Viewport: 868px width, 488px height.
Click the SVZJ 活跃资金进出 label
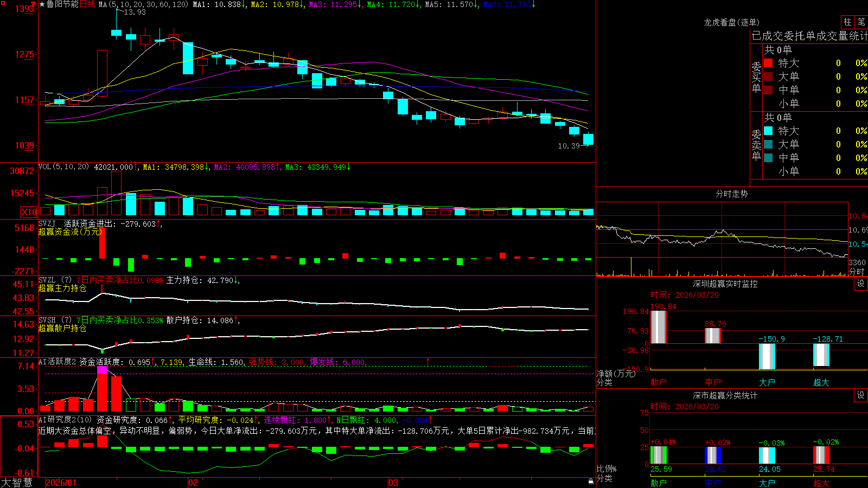click(x=76, y=223)
